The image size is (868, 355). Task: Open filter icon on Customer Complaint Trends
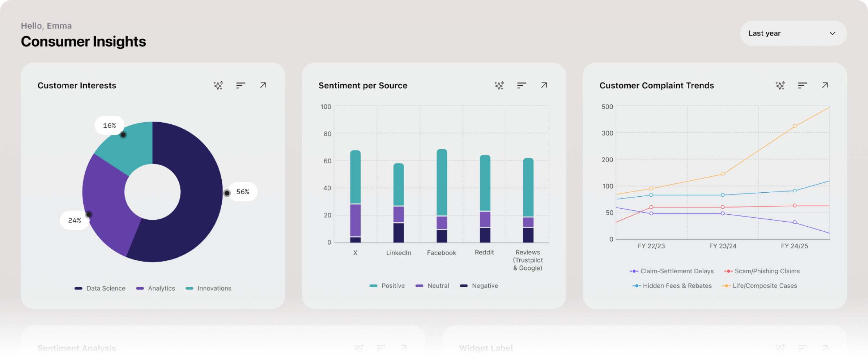803,85
